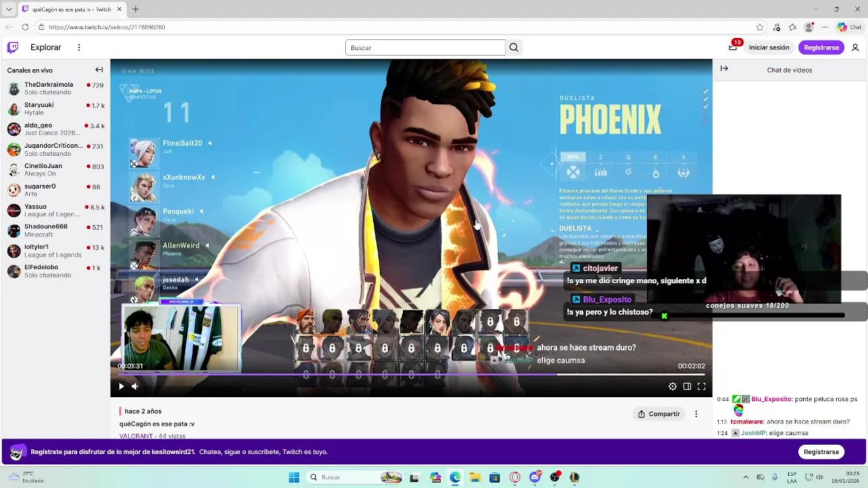Image resolution: width=868 pixels, height=488 pixels.
Task: Open more options next to Compartir
Action: point(696,414)
